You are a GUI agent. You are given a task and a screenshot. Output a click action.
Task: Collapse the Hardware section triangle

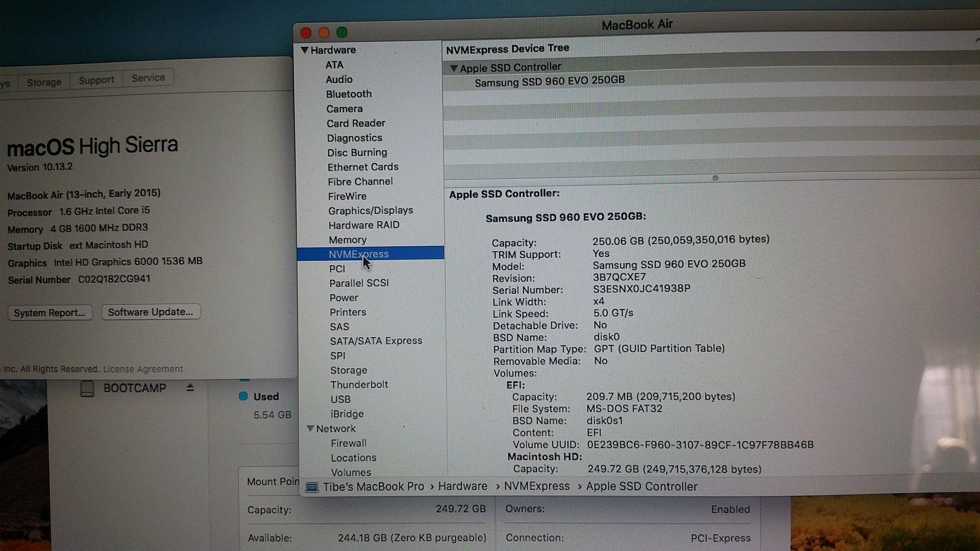(x=304, y=50)
